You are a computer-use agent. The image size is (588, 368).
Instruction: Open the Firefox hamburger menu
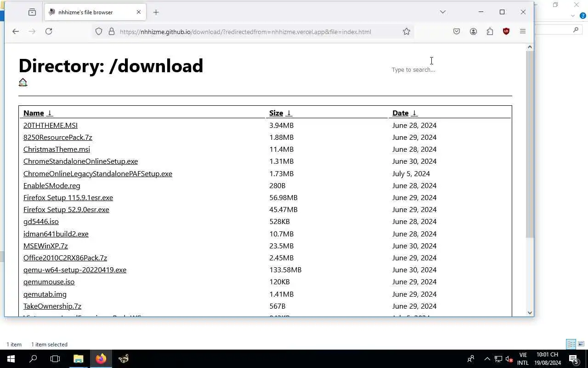pyautogui.click(x=523, y=31)
